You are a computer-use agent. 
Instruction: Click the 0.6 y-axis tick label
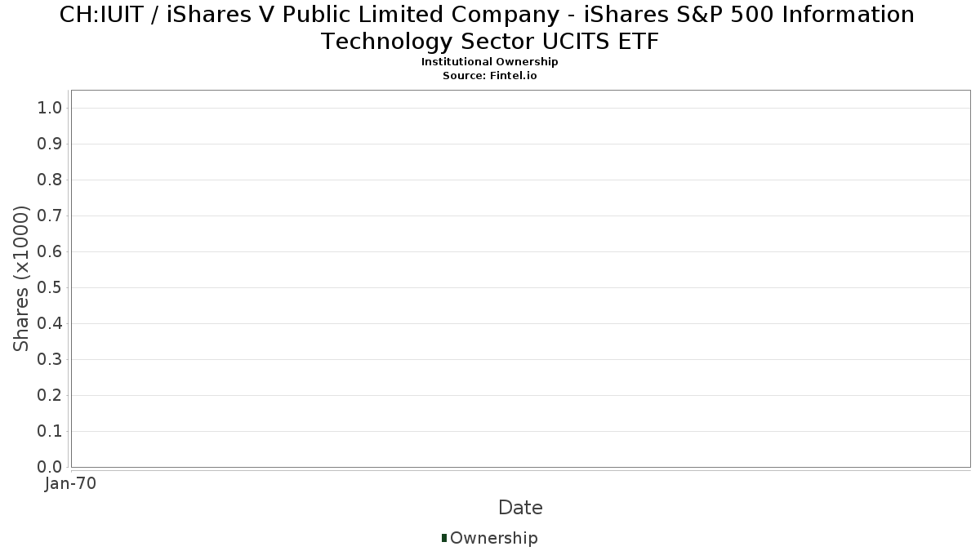[x=50, y=252]
